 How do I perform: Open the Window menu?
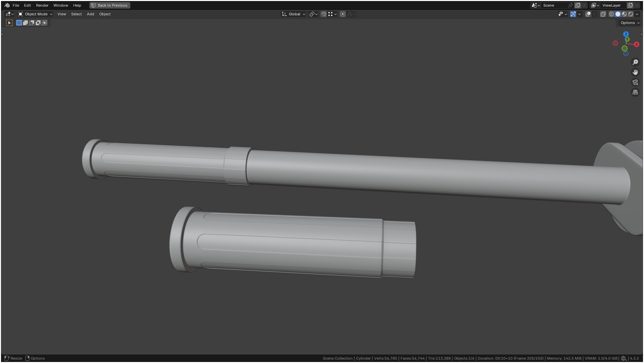[x=61, y=5]
